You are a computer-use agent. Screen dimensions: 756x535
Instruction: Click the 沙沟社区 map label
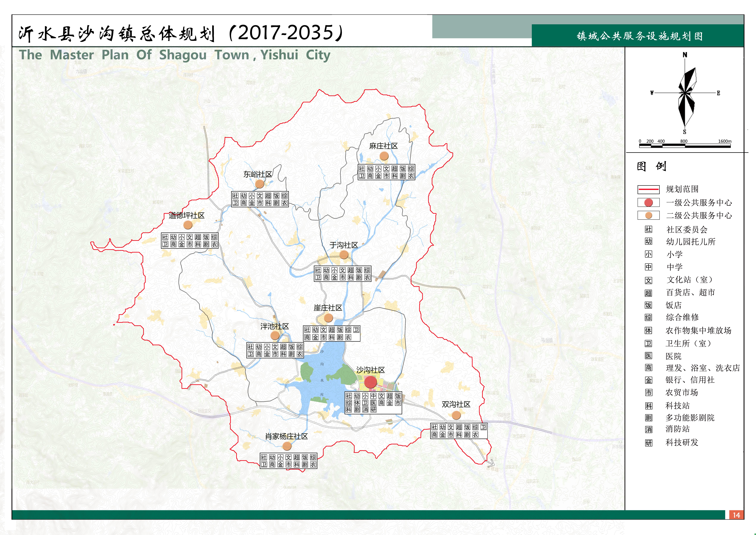tap(370, 370)
